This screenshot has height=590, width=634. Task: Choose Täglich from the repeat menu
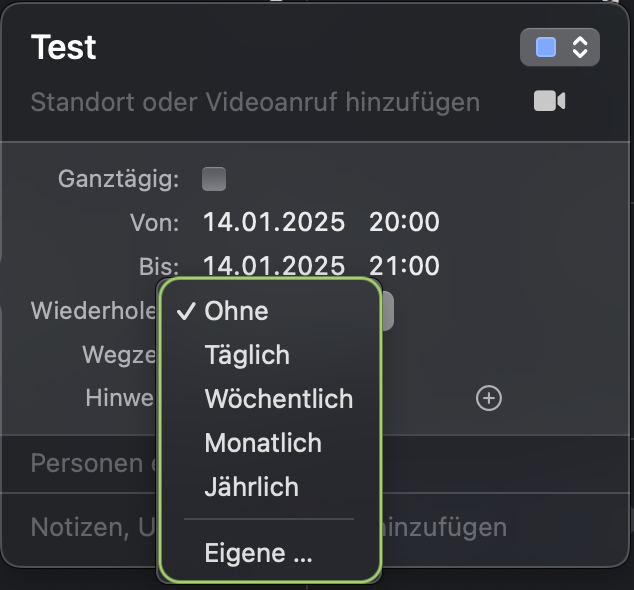click(247, 355)
